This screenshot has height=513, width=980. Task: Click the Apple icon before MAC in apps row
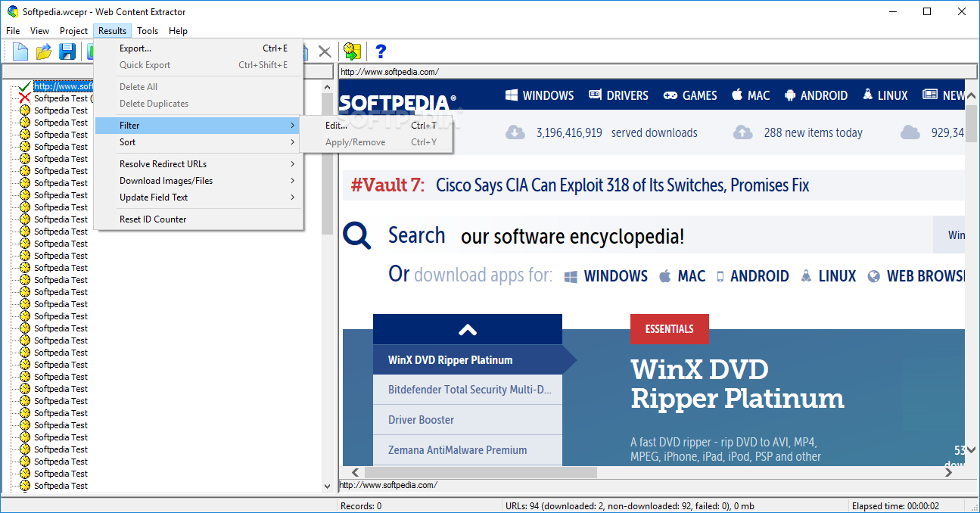coord(665,276)
